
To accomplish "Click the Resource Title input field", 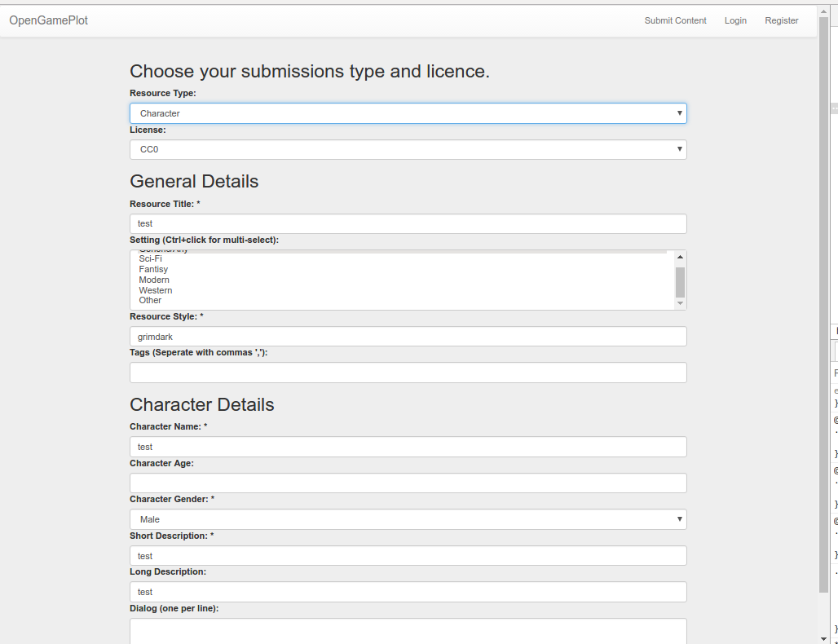I will 408,224.
